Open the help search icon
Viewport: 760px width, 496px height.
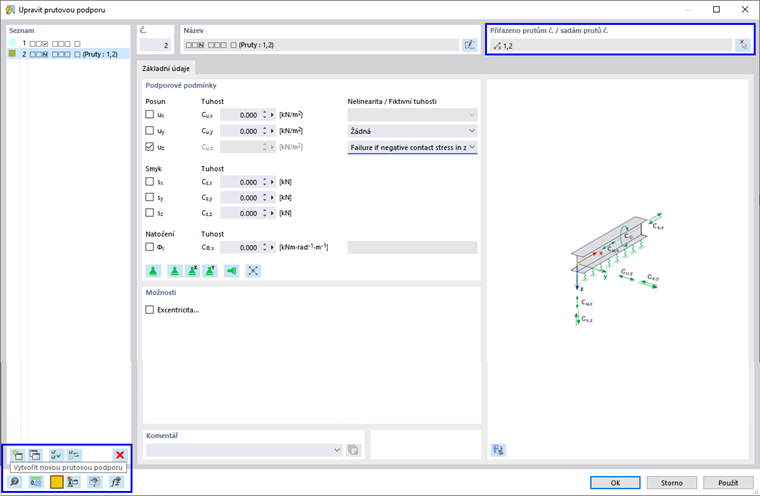[15, 482]
